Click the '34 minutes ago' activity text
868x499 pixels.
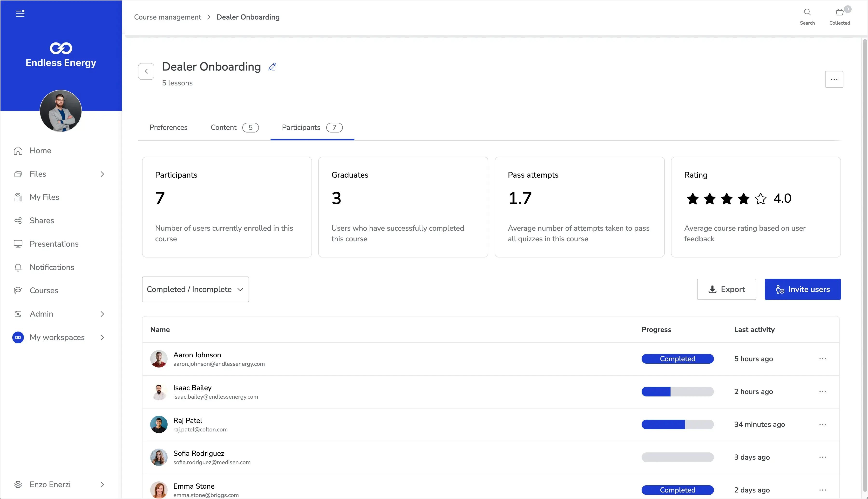[x=759, y=425]
